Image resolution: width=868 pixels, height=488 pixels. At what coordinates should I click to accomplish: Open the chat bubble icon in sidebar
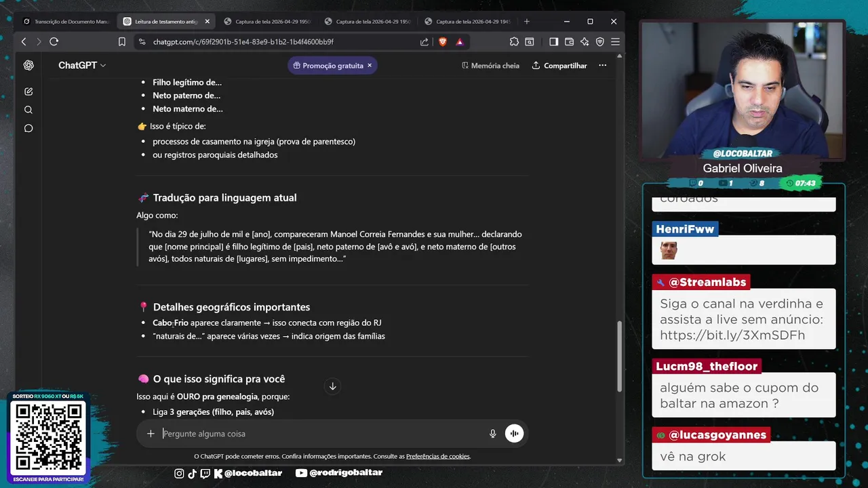(28, 128)
